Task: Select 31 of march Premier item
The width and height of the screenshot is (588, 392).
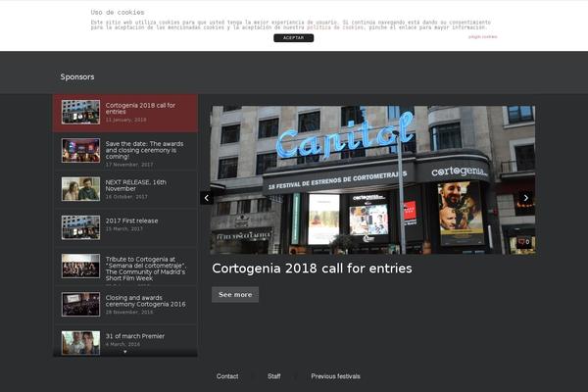Action: (125, 341)
